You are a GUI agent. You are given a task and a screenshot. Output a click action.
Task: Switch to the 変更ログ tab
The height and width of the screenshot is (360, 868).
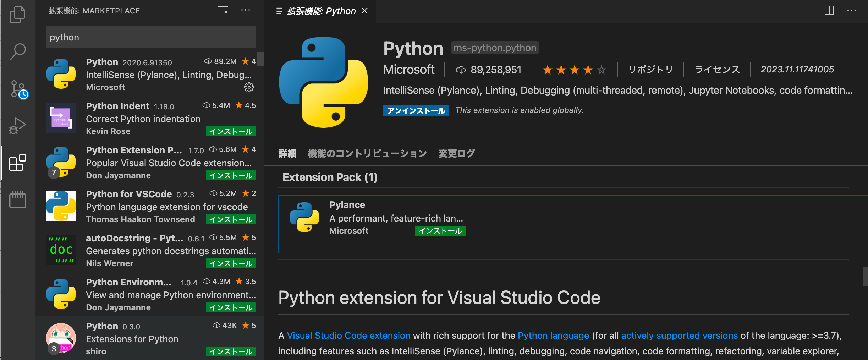click(x=457, y=153)
